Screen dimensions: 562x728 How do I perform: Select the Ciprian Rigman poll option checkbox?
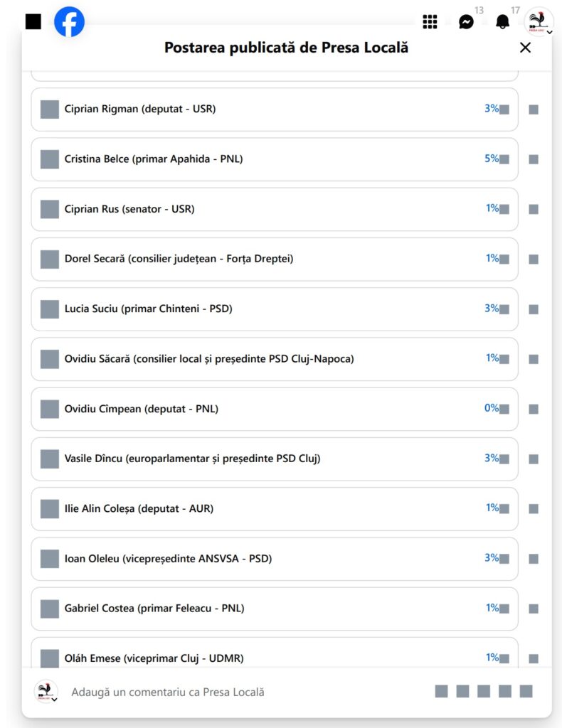pyautogui.click(x=50, y=109)
